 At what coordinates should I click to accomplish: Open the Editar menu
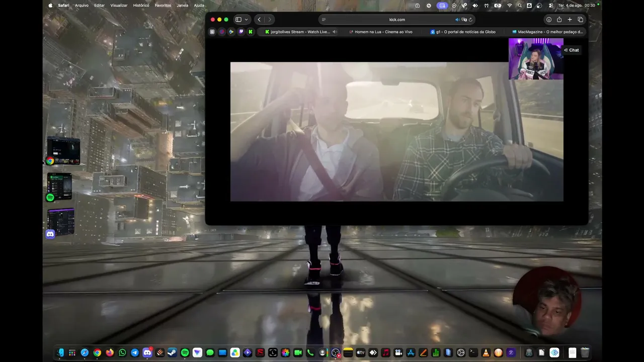[99, 6]
